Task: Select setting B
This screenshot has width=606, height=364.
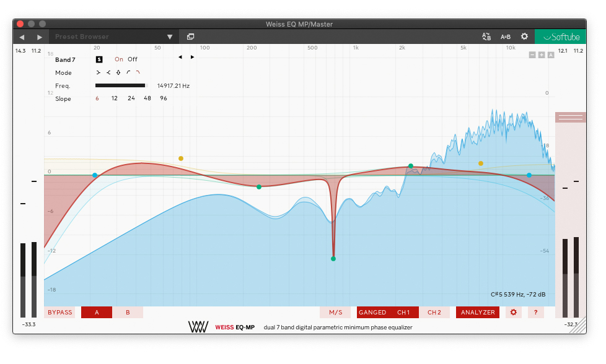Action: [128, 312]
